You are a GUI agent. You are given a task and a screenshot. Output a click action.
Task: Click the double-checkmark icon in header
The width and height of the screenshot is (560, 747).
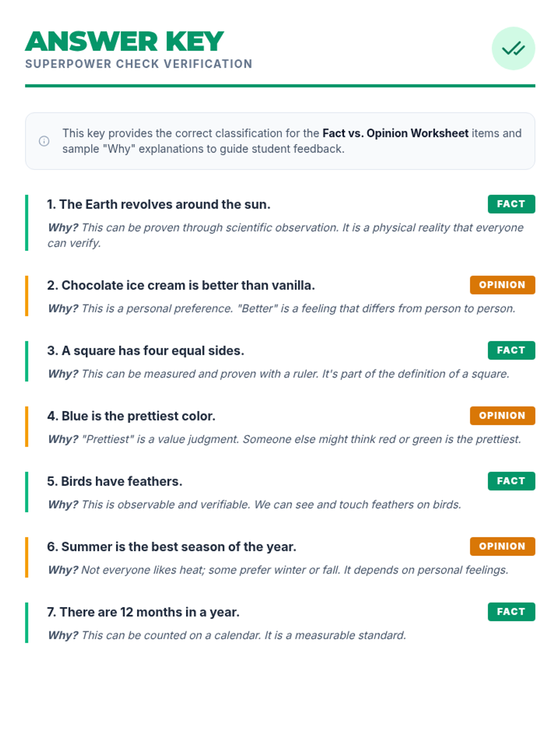pos(513,49)
